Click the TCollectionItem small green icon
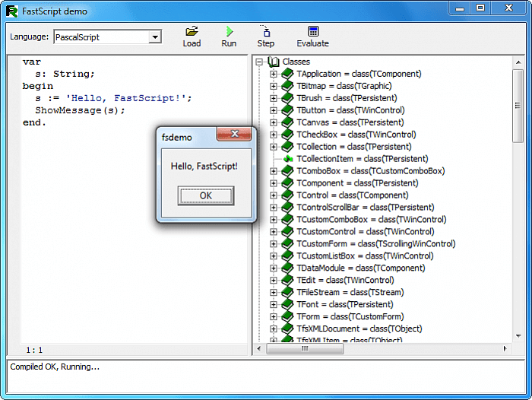The width and height of the screenshot is (532, 400). click(x=288, y=159)
